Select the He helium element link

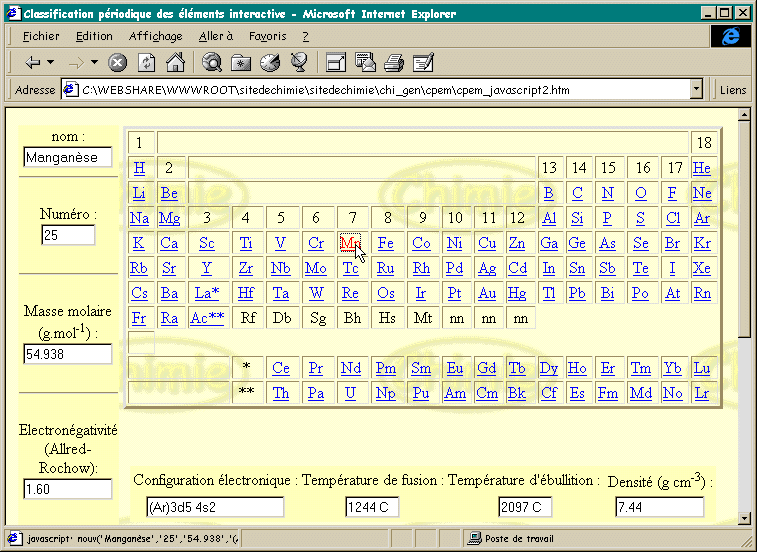(x=701, y=168)
